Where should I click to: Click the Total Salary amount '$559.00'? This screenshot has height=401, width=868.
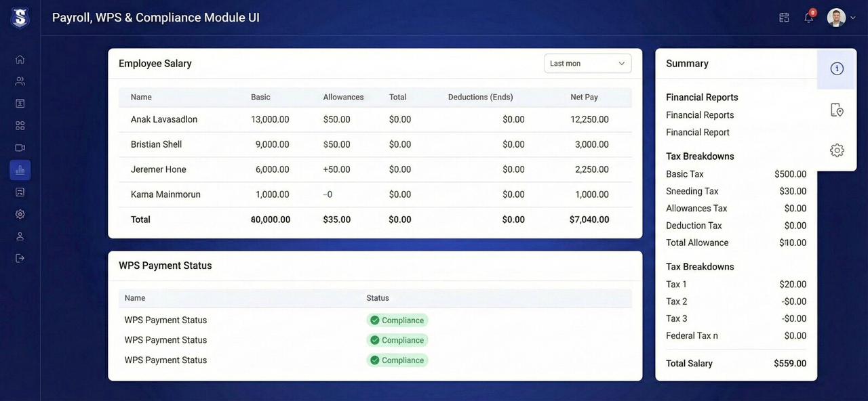[x=790, y=364]
